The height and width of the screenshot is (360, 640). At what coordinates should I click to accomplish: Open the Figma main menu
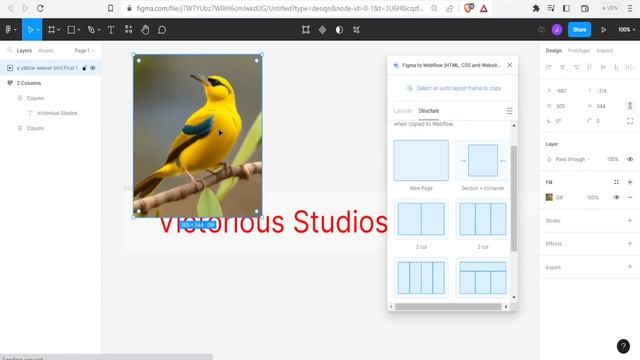click(x=11, y=29)
